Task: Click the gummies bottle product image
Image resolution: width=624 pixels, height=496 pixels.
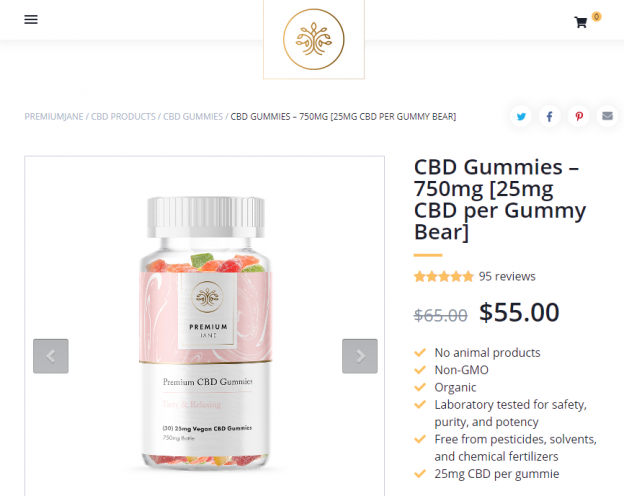Action: (x=205, y=333)
